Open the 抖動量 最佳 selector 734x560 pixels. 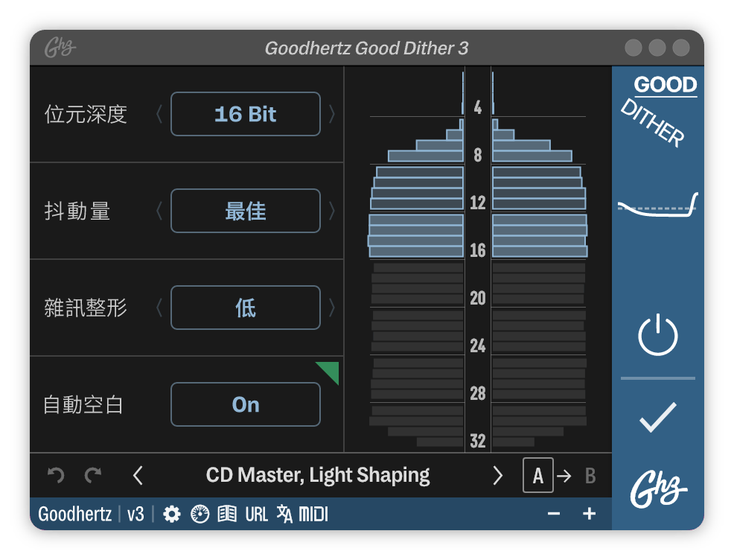click(x=246, y=211)
